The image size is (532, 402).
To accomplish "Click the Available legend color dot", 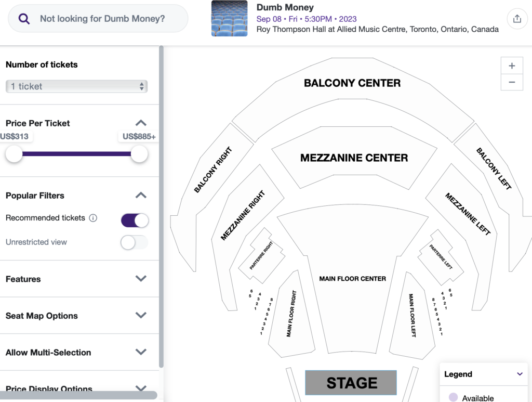I will [x=453, y=398].
